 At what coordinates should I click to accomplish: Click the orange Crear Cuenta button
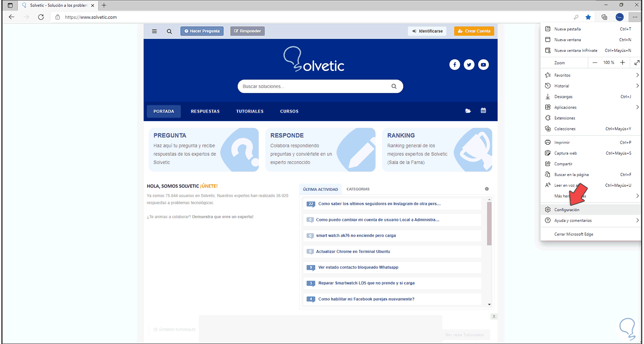pos(474,31)
